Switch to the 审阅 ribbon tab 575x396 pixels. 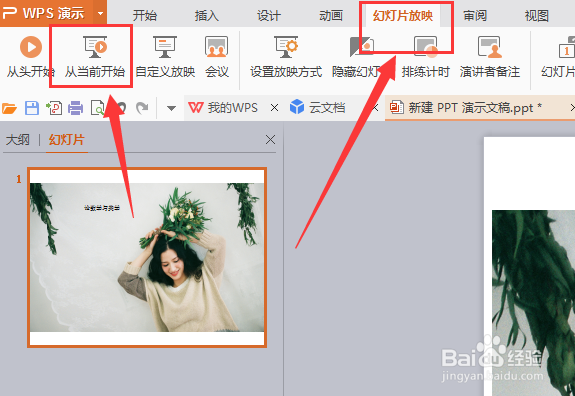pyautogui.click(x=475, y=16)
